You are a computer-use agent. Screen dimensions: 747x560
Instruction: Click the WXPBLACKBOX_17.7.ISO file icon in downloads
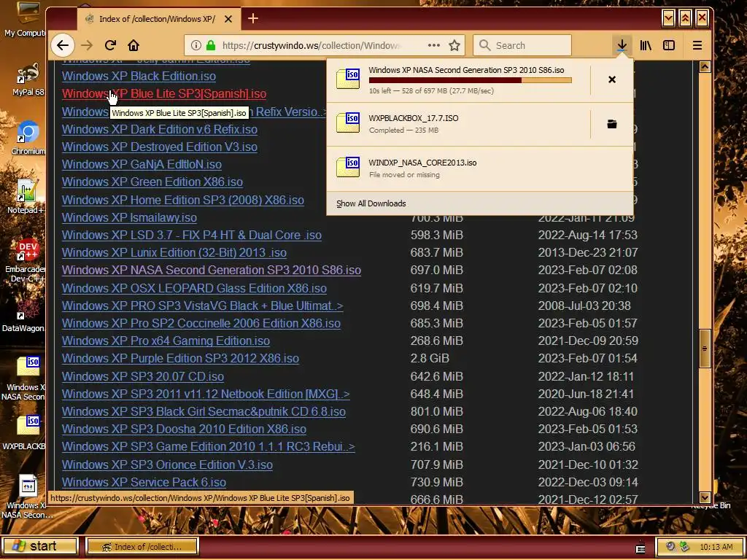click(348, 123)
